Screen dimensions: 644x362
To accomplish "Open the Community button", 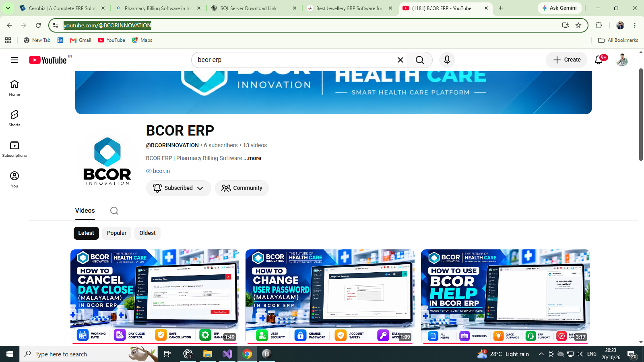I will [x=242, y=188].
